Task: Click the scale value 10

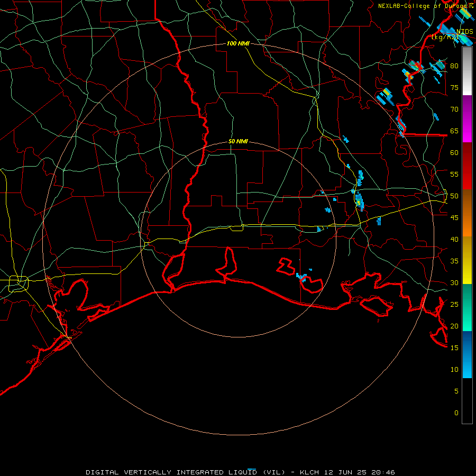Action: [454, 370]
